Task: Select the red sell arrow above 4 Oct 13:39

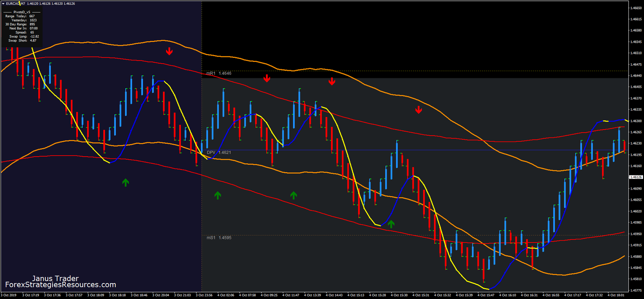Action: pos(332,81)
